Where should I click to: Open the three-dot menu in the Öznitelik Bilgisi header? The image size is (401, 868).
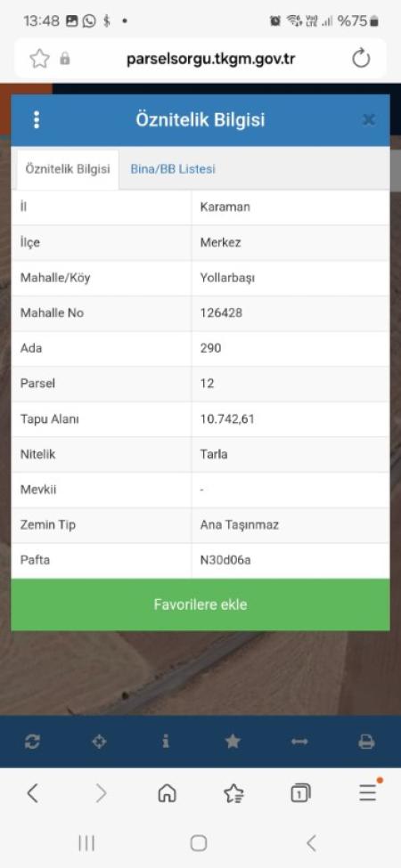tap(37, 119)
